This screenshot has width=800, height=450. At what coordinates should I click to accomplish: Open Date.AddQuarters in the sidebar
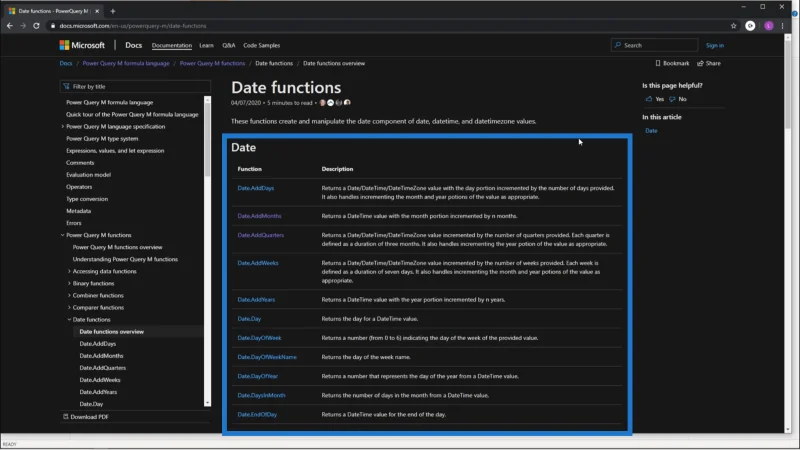pyautogui.click(x=103, y=368)
